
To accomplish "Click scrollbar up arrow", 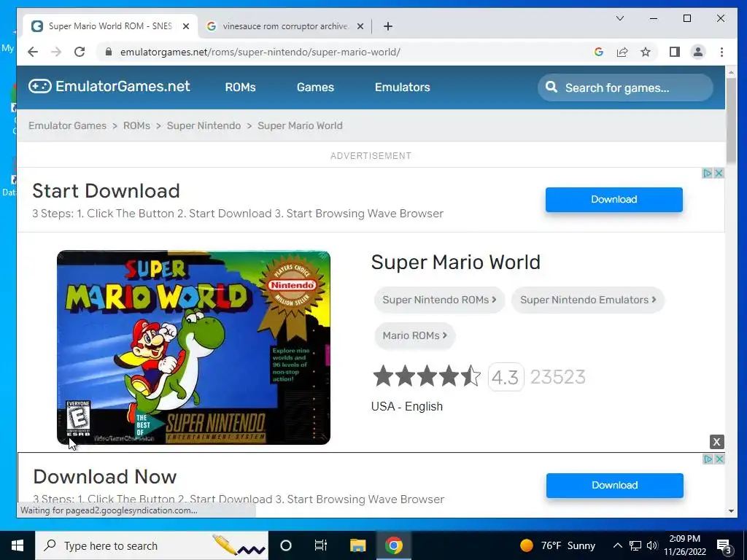I will click(731, 72).
